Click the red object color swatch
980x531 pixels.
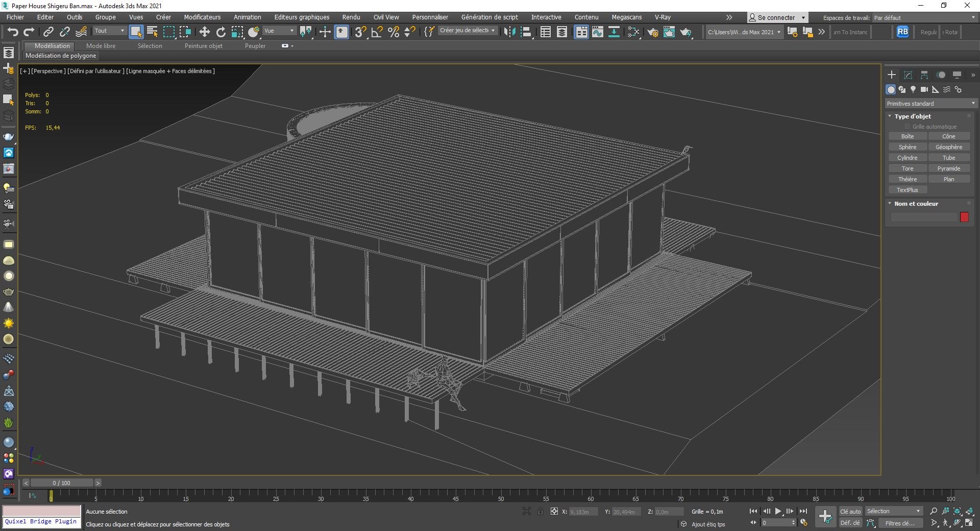[964, 217]
